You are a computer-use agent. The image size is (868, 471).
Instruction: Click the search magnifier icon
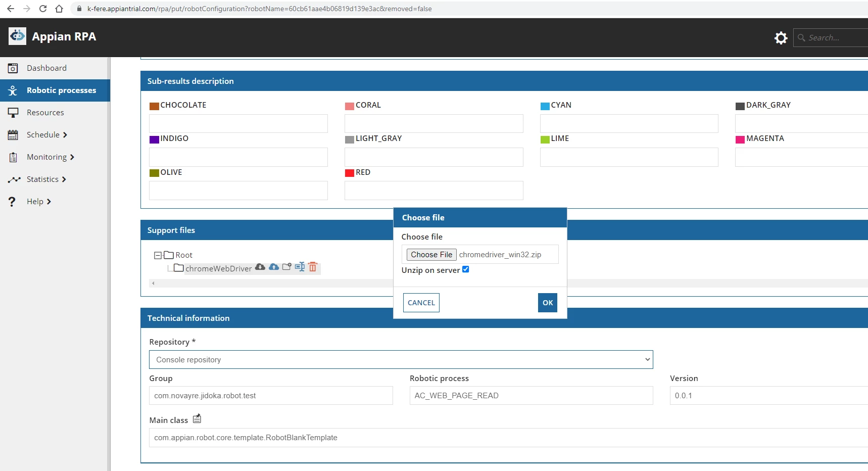(801, 38)
